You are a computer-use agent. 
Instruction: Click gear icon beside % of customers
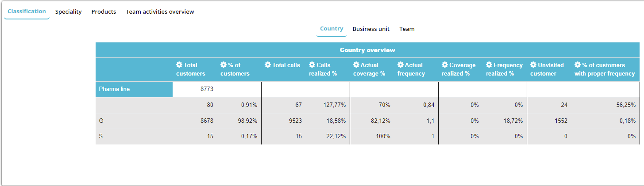click(224, 65)
